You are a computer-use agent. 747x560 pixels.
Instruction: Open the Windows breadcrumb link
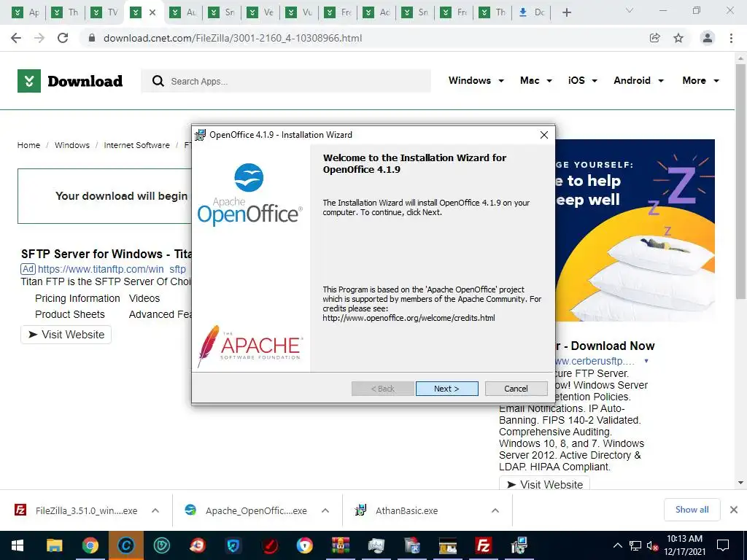point(72,145)
